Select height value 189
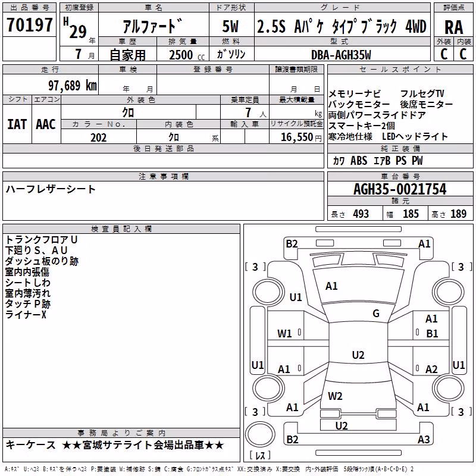 pos(458,214)
